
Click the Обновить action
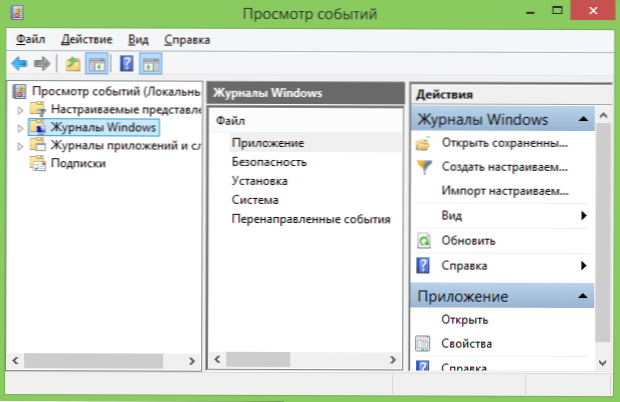tap(468, 240)
